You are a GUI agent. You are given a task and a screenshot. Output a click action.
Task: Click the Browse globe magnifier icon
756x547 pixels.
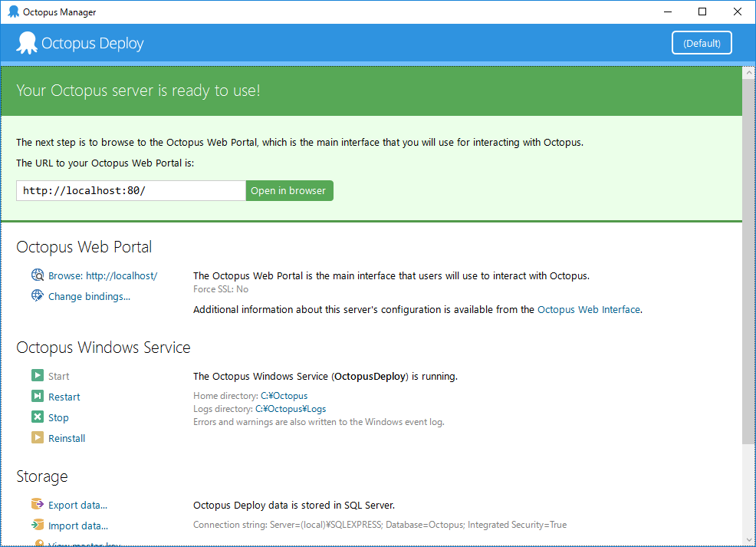tap(38, 275)
